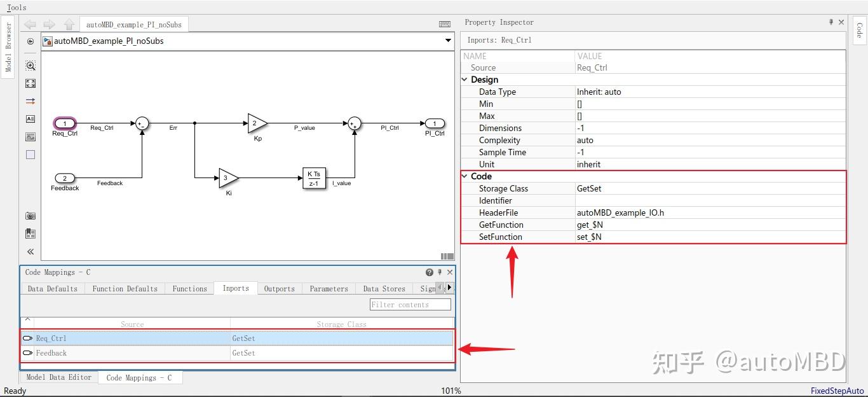
Task: Click the back navigation arrow
Action: [30, 24]
